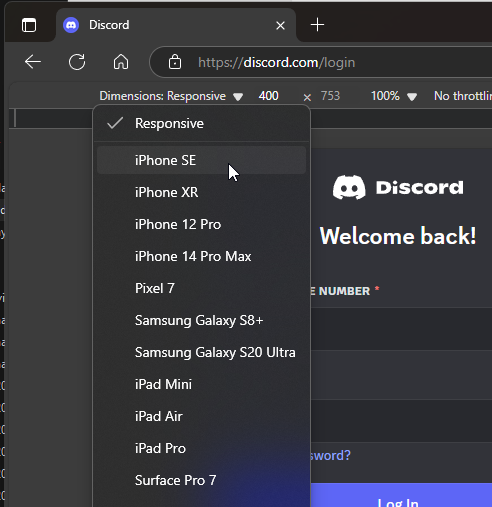Select the checked Responsive option
The width and height of the screenshot is (492, 507).
[202, 124]
